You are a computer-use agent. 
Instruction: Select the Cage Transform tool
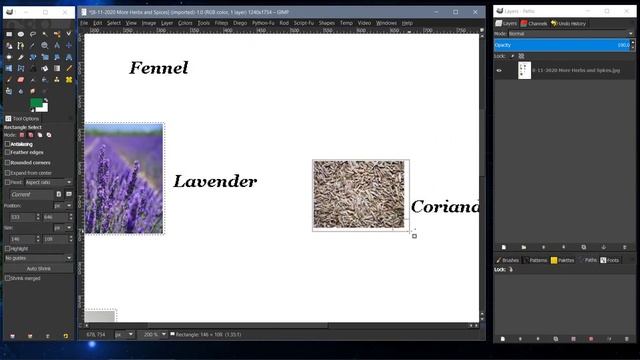(x=21, y=68)
